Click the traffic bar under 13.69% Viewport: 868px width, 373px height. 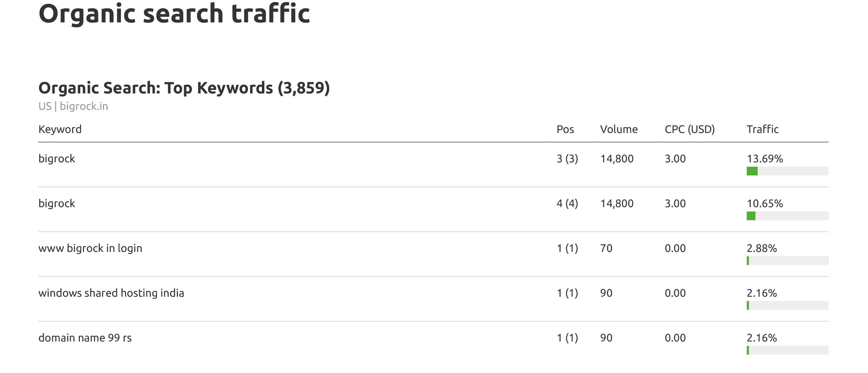(x=787, y=171)
